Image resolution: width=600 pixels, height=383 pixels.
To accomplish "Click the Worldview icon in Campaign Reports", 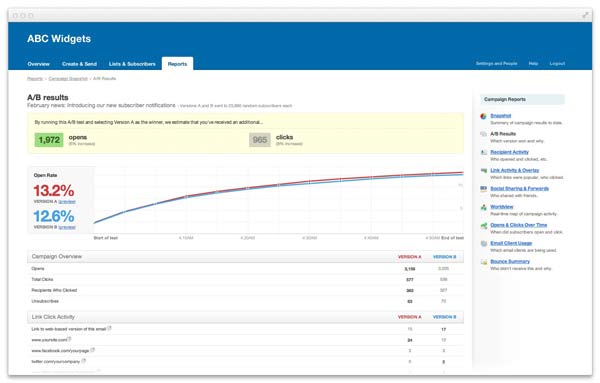I will click(483, 207).
